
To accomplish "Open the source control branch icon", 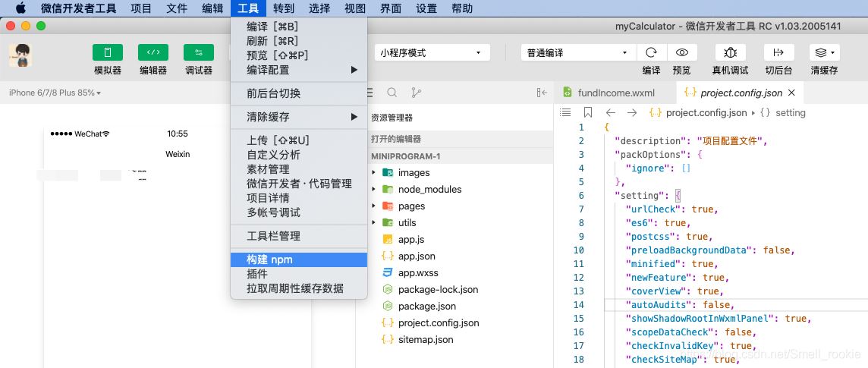I will click(x=416, y=93).
